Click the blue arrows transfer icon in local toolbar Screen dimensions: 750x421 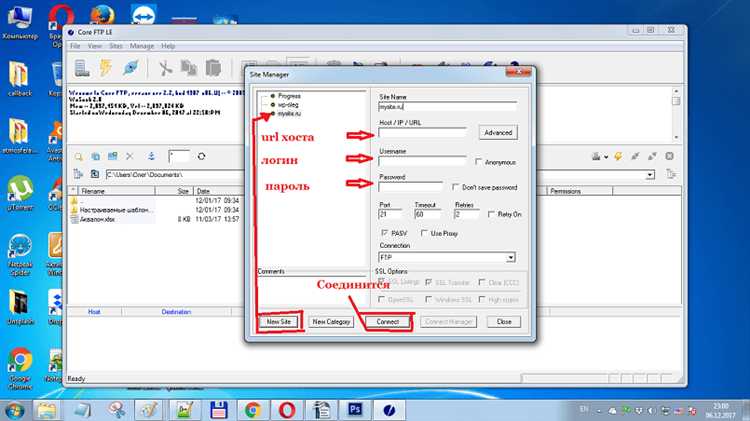click(151, 156)
